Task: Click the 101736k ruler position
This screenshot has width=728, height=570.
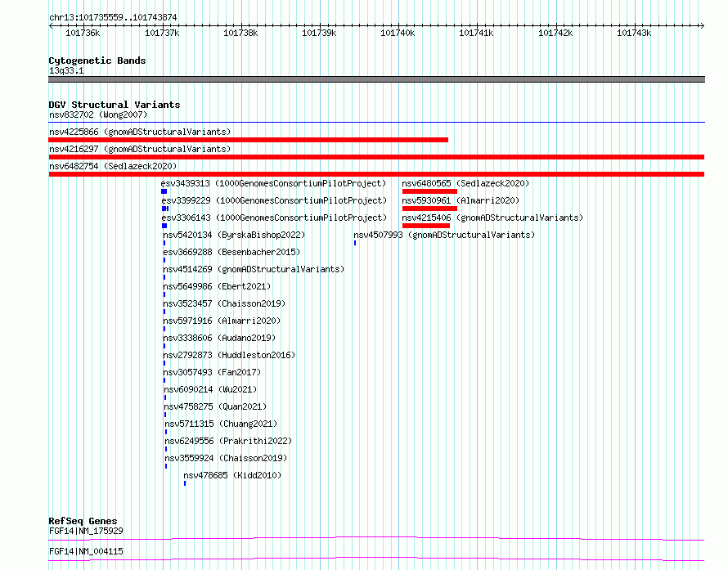Action: (83, 33)
